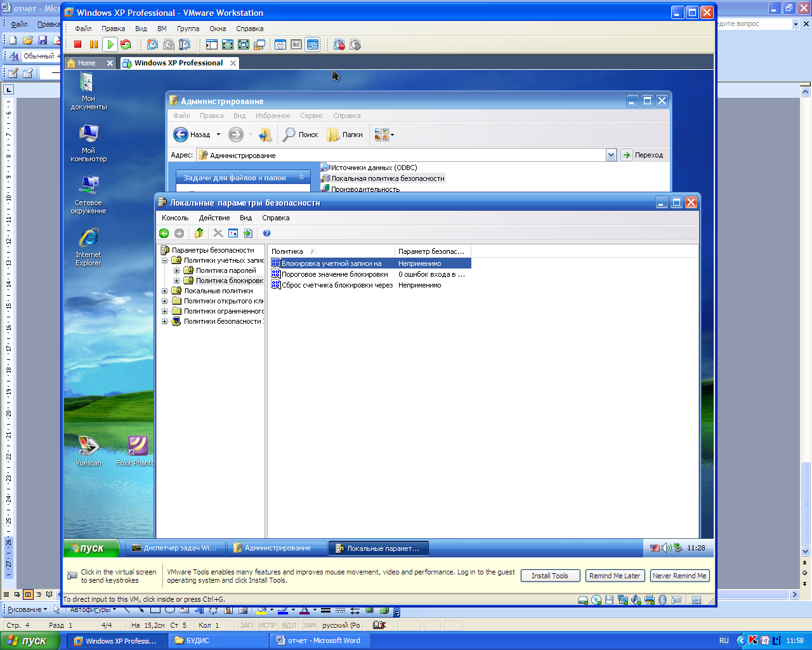Click the green Power On play button

[110, 44]
